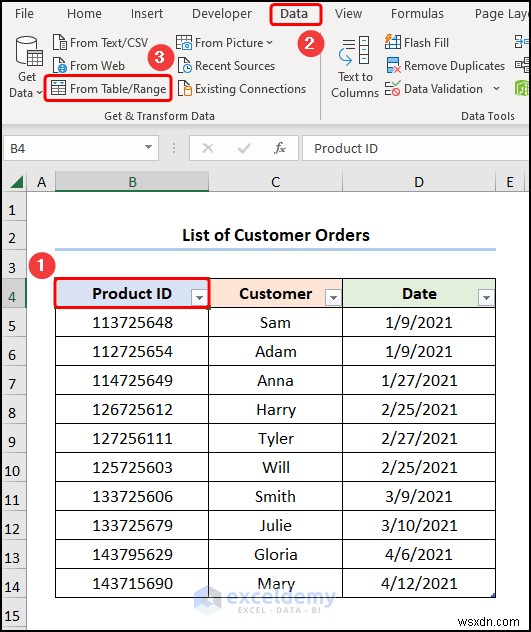The height and width of the screenshot is (632, 531).
Task: Select the customer cell Tyler
Action: 276,439
